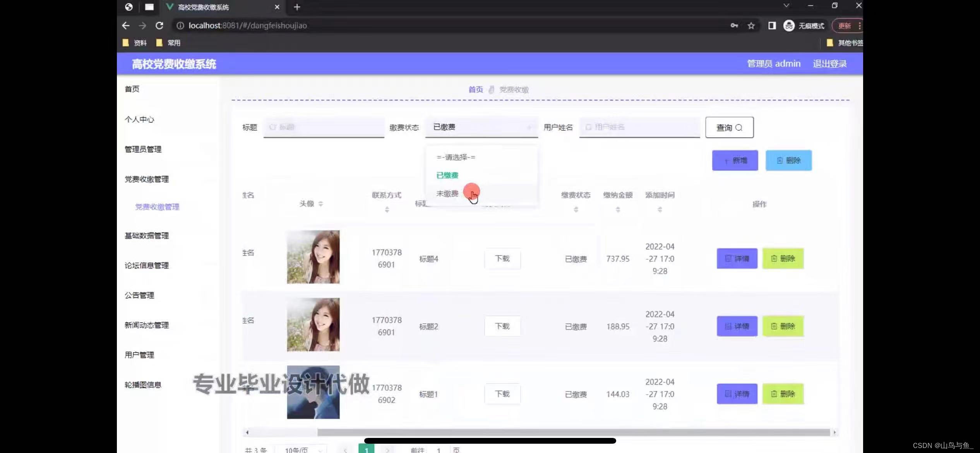980x453 pixels.
Task: Close the 高校党费收缴系统 tab
Action: (x=277, y=7)
